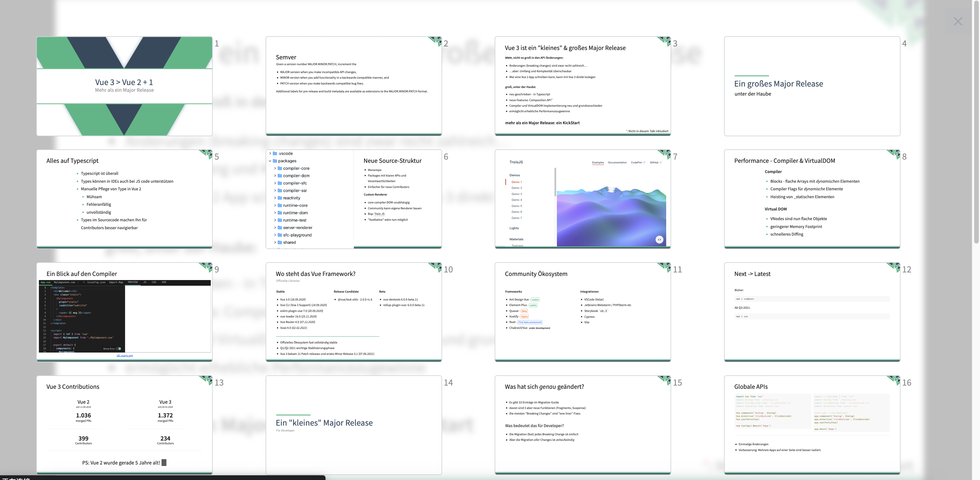Collapse the packages folder chevron

(270, 161)
